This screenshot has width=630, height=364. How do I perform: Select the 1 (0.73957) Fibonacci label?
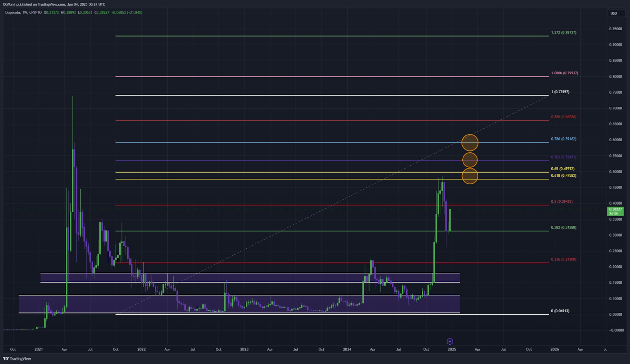560,92
